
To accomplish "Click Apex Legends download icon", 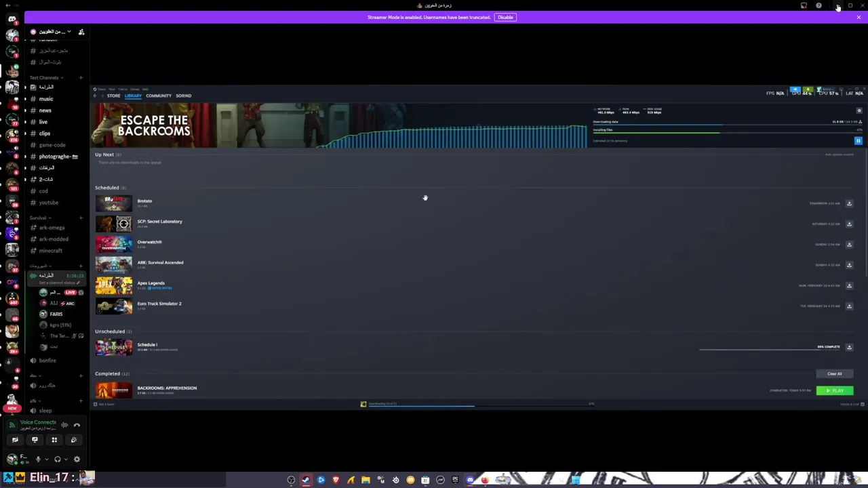I will (x=849, y=285).
